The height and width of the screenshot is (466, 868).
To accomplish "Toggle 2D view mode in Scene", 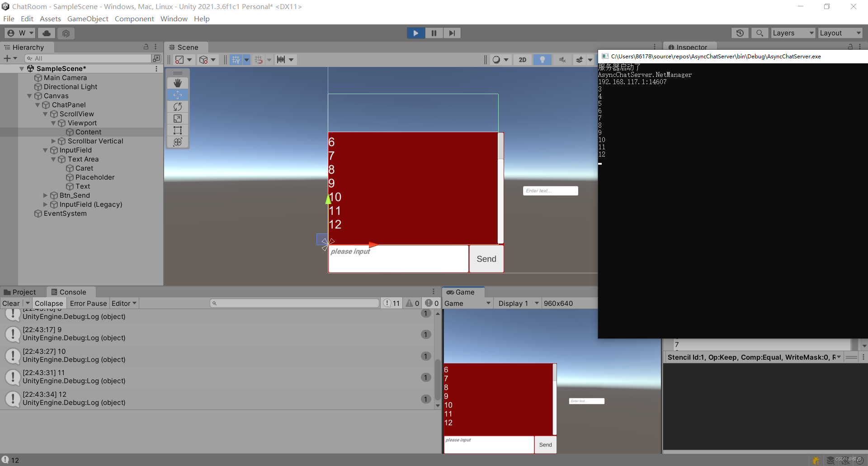I will click(x=523, y=60).
